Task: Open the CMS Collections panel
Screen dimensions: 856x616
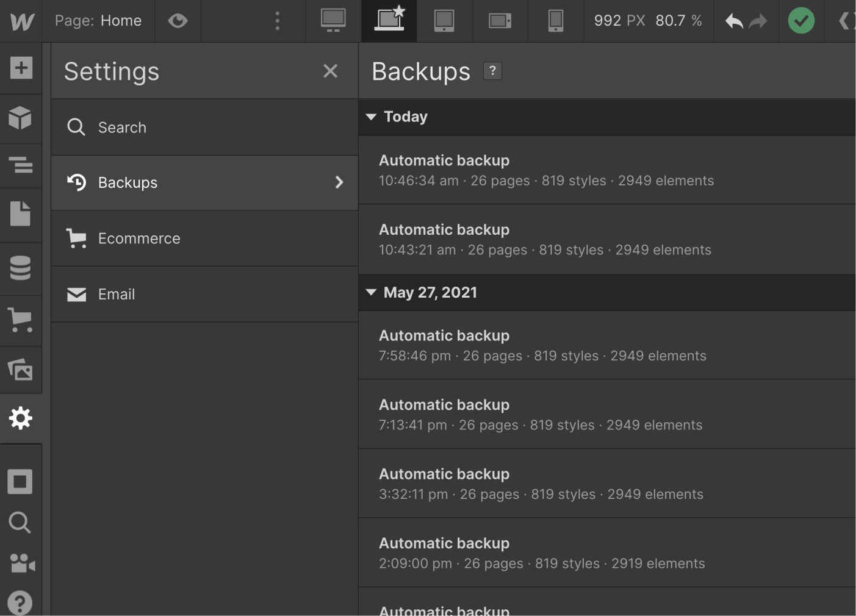Action: (x=21, y=268)
